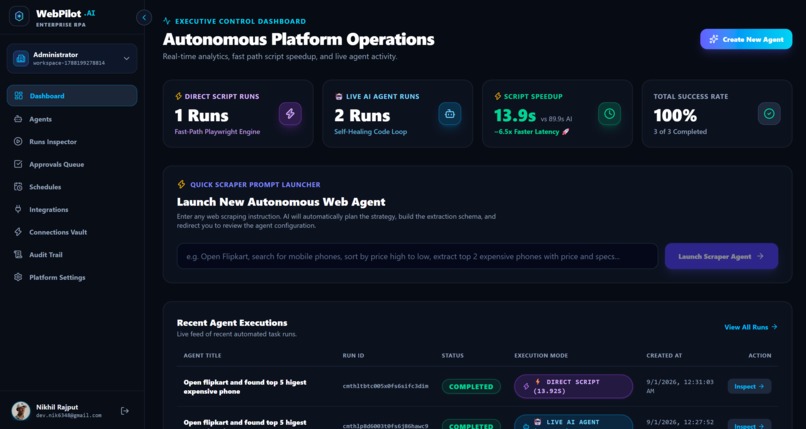Click the Created At column header
The width and height of the screenshot is (806, 429).
664,356
